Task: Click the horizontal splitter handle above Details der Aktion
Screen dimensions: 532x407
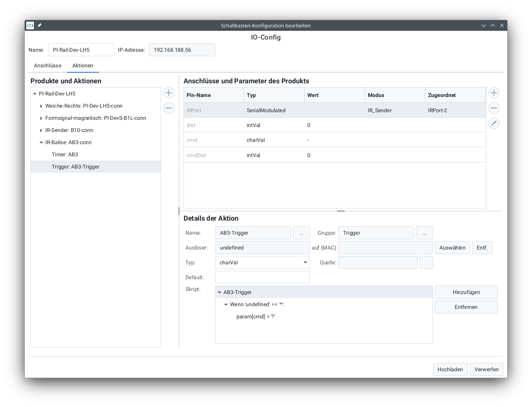Action: (341, 211)
